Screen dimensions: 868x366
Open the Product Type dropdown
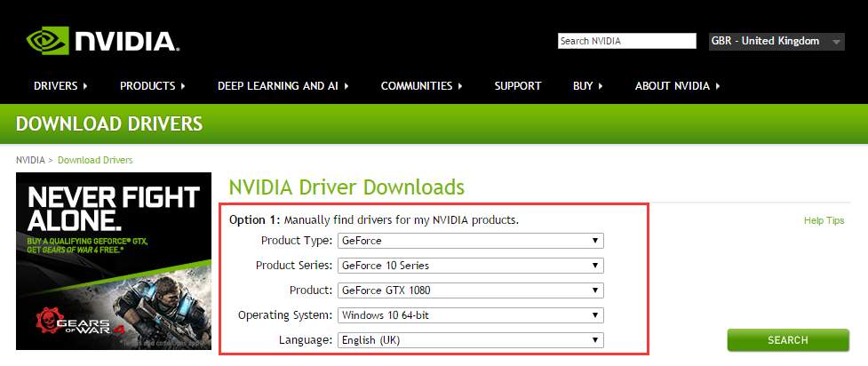point(470,241)
